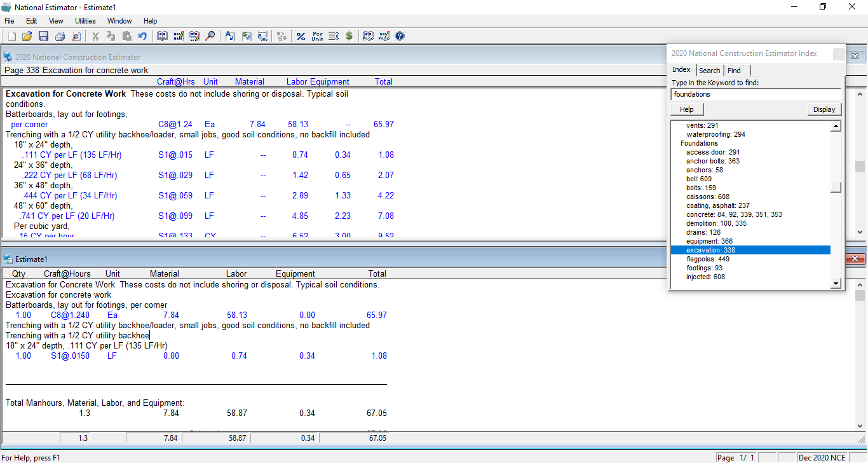Click the change cost dollar icon in the toolbar

click(247, 36)
